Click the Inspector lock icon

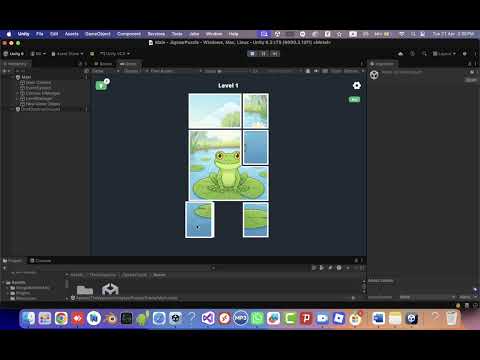470,64
